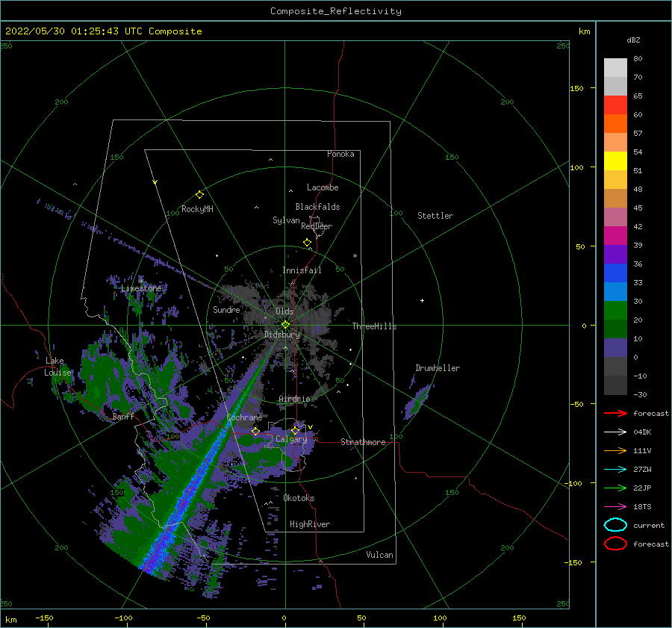This screenshot has height=628, width=672.
Task: Click the Drumheller town label
Action: [438, 368]
